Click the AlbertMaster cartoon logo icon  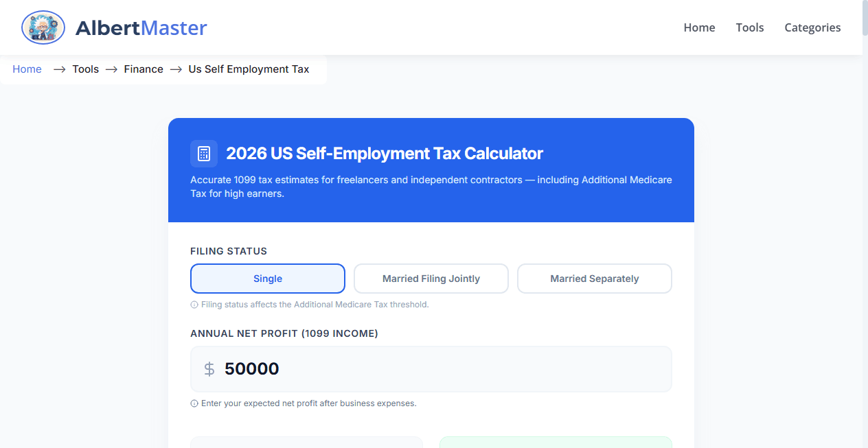[43, 27]
